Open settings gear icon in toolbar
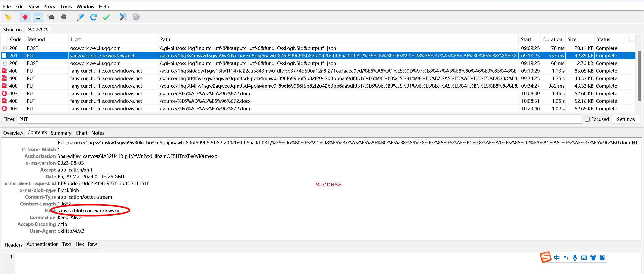 136,17
